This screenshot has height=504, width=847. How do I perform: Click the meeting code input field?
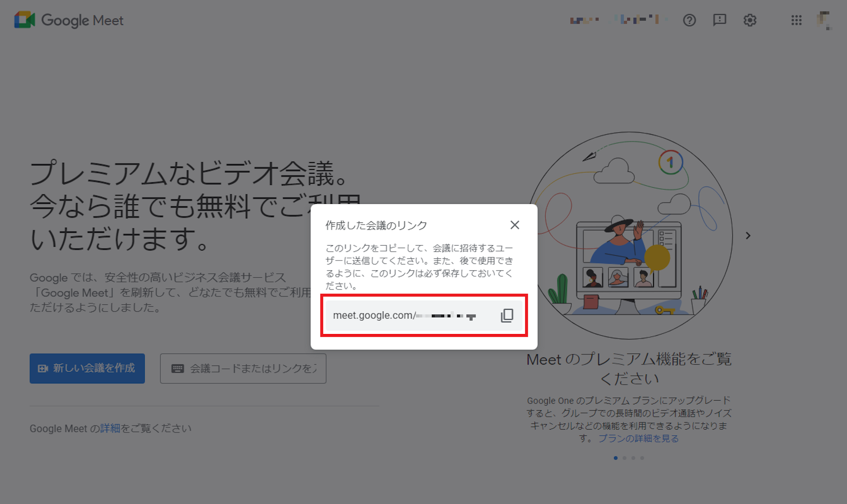tap(252, 368)
